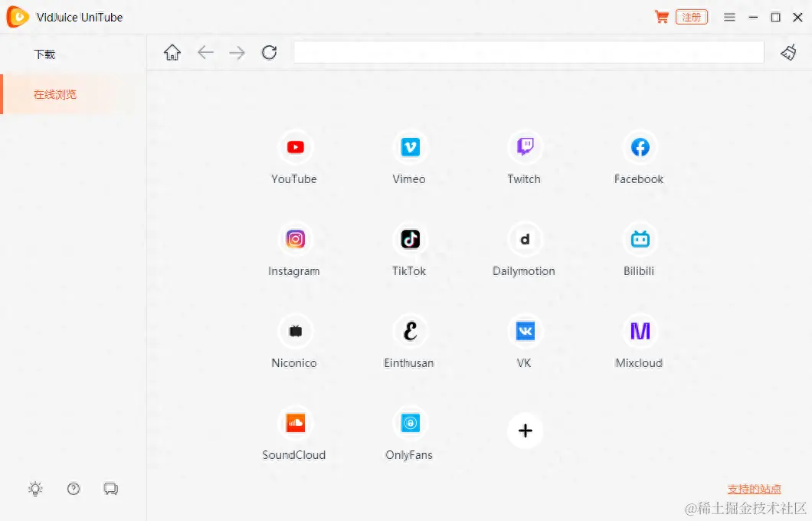Click the light bulb tips icon
This screenshot has width=812, height=521.
pos(35,489)
